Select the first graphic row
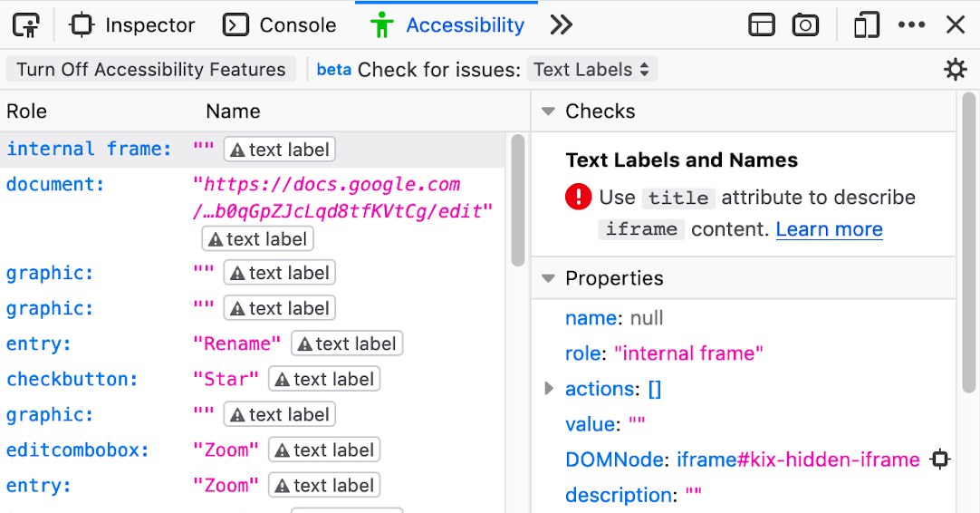 pyautogui.click(x=253, y=273)
